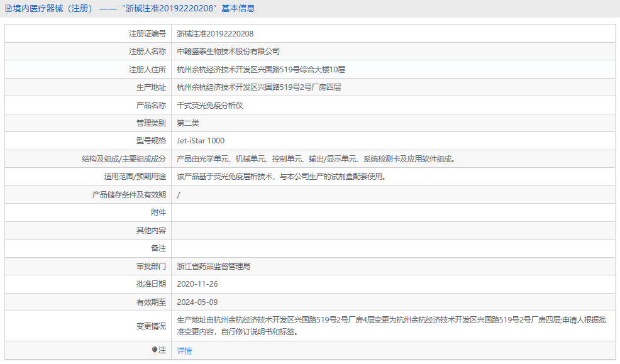
Task: Select intended use text starting with 该产品基于荧光免疫层析技术
Action: point(282,176)
